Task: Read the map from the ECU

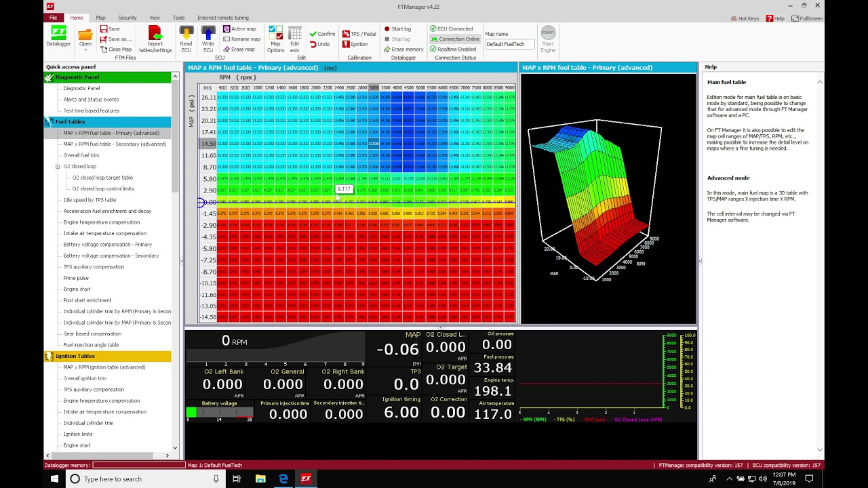Action: click(x=186, y=39)
